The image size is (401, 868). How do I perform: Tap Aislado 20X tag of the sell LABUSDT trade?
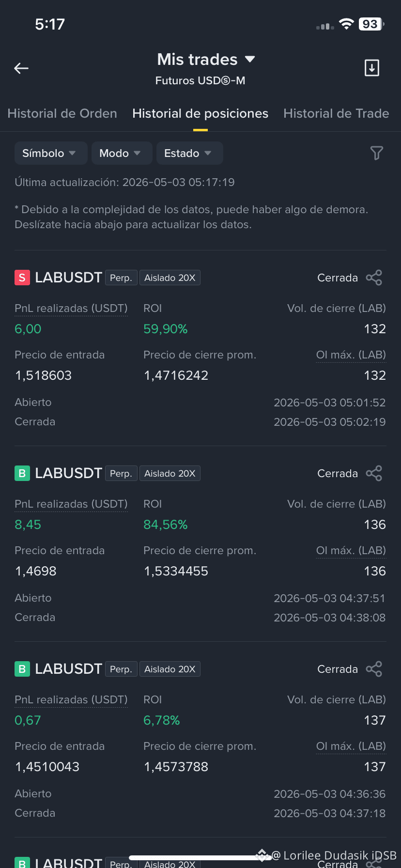coord(170,278)
